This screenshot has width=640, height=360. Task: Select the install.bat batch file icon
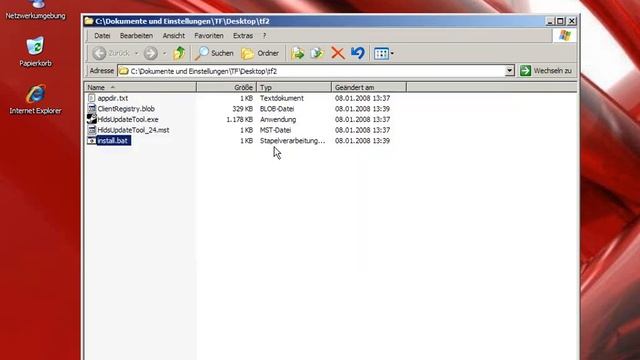coord(91,140)
